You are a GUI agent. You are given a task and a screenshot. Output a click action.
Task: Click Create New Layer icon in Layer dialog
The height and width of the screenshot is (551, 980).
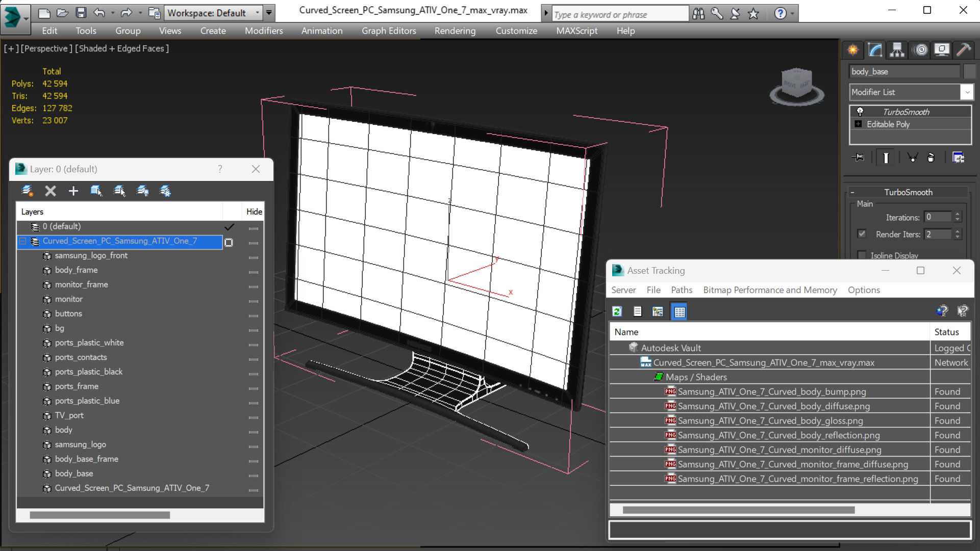click(27, 191)
